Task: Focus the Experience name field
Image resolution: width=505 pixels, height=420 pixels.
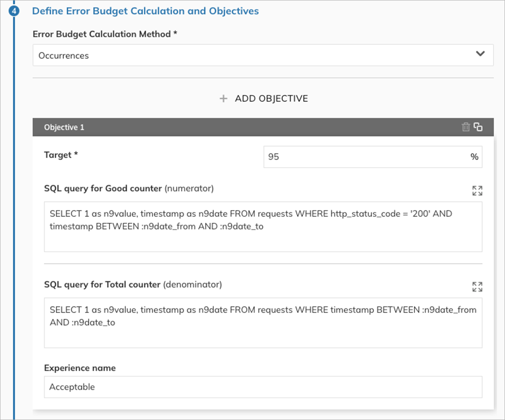Action: click(x=263, y=387)
